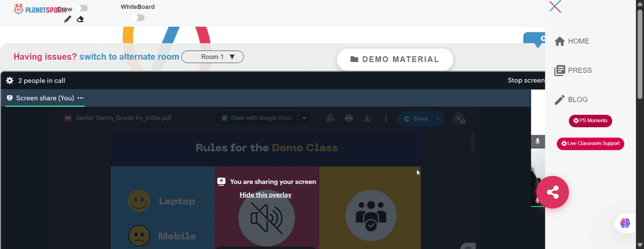Viewport: 644px width, 249px height.
Task: Click the Share button in PDF viewer
Action: 415,119
